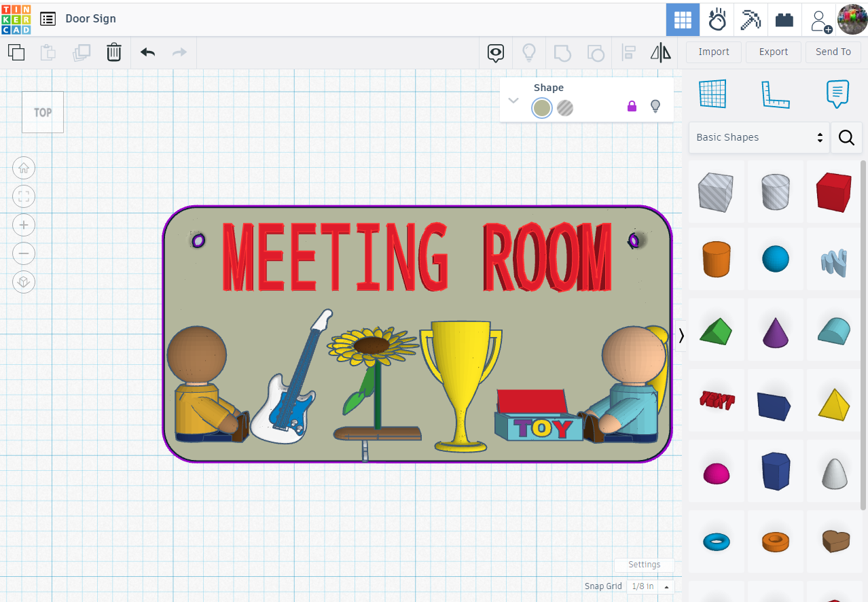Select the red Box shape

pos(834,192)
